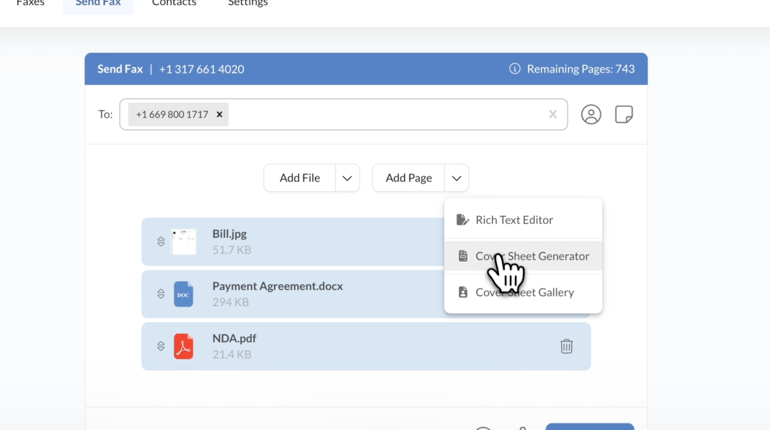Click the Remaining Pages info icon
The height and width of the screenshot is (430, 770).
point(515,69)
